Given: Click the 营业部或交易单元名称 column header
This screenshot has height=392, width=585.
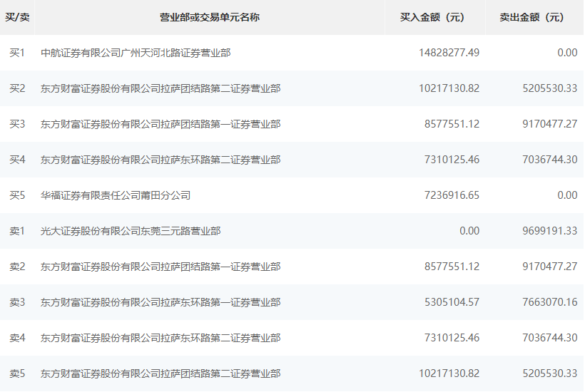Looking at the screenshot, I should tap(209, 17).
